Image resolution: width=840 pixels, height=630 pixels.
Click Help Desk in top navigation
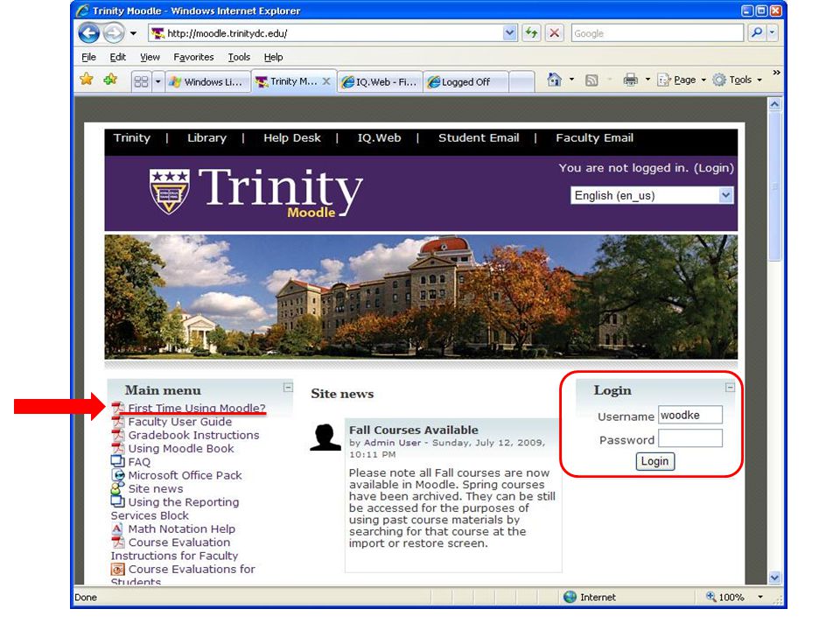coord(292,137)
